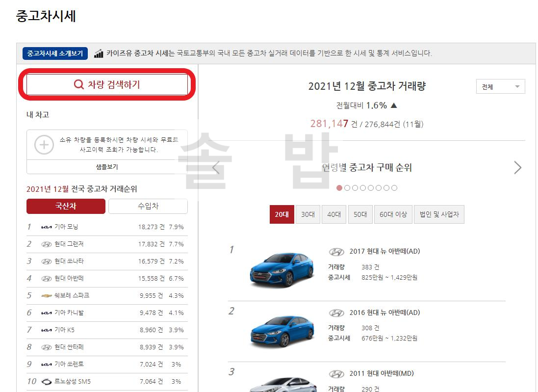This screenshot has height=392, width=538.
Task: Go to previous slide with left chevron
Action: pyautogui.click(x=216, y=167)
